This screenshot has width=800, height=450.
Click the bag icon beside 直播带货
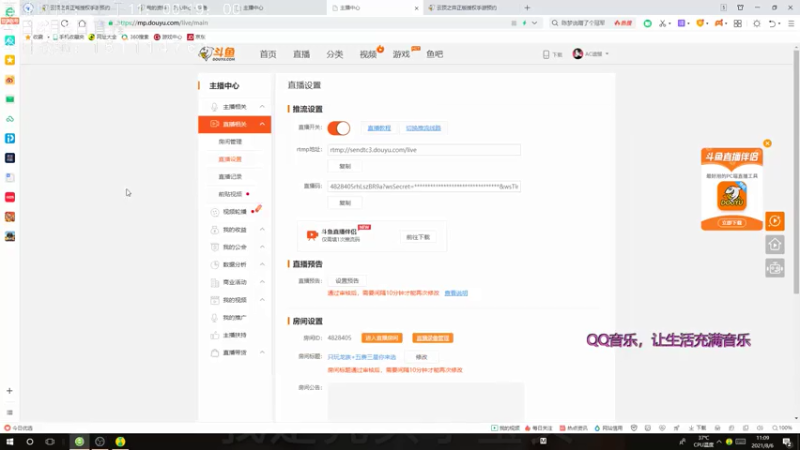pos(215,353)
